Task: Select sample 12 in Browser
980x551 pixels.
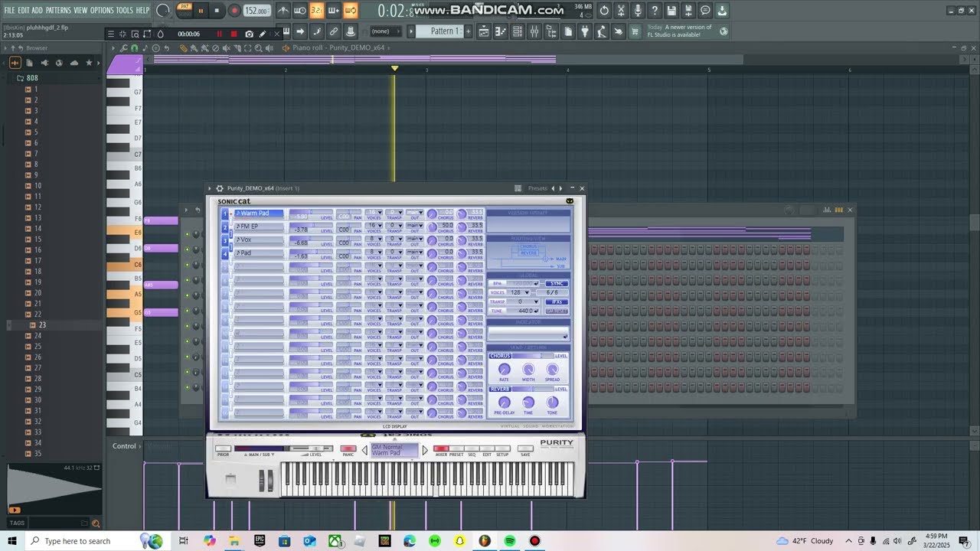Action: (37, 207)
